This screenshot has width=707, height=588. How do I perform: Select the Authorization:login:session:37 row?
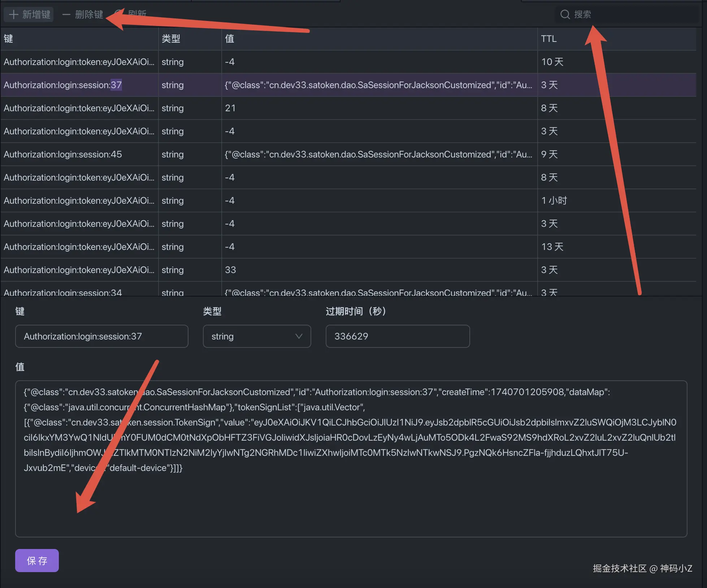[x=63, y=85]
